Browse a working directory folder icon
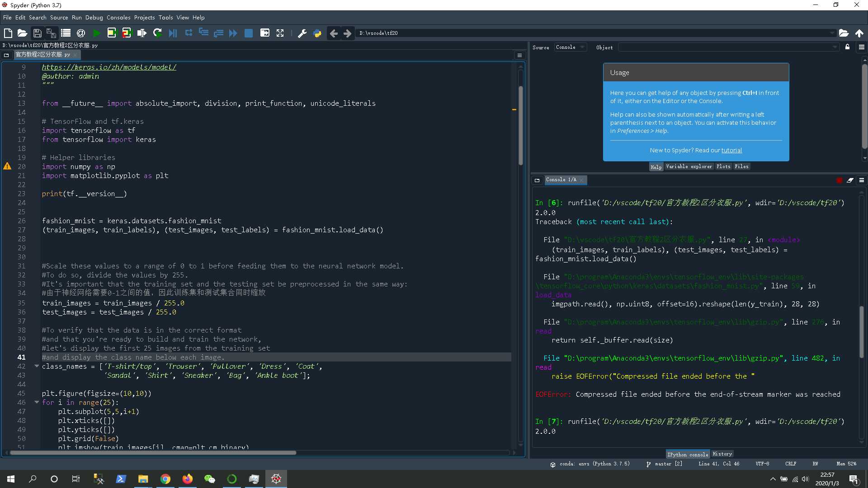 click(844, 33)
